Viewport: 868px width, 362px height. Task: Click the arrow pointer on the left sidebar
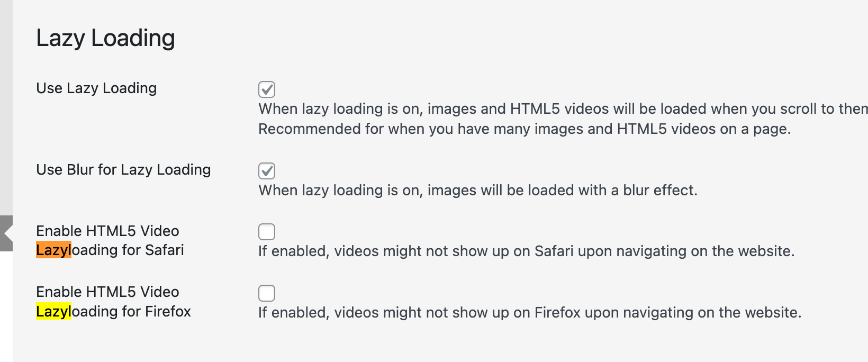7,233
